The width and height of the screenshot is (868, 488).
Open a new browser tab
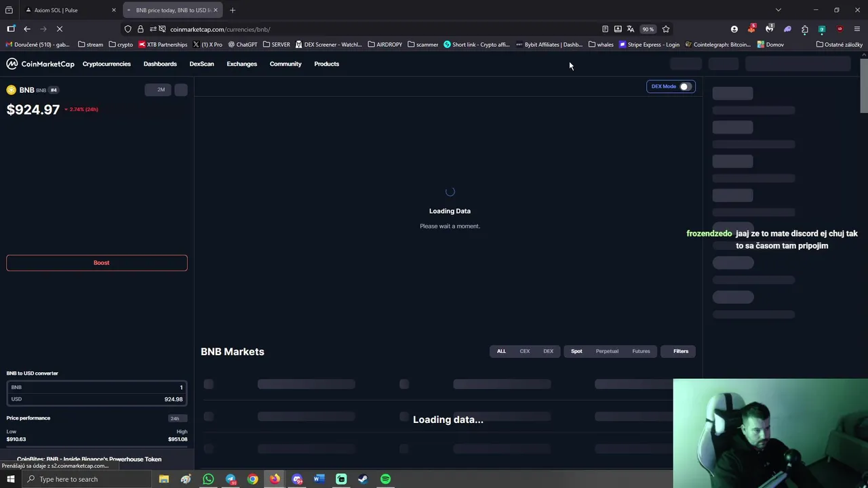coord(233,10)
